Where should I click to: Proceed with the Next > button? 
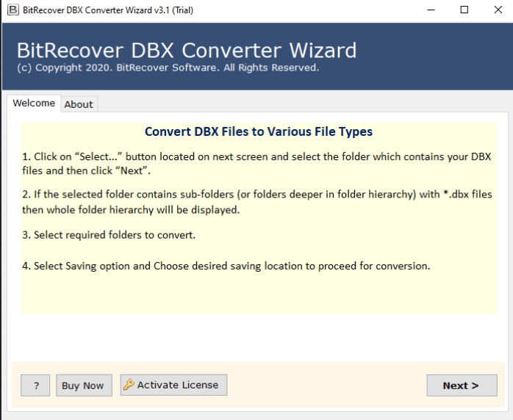pos(462,385)
